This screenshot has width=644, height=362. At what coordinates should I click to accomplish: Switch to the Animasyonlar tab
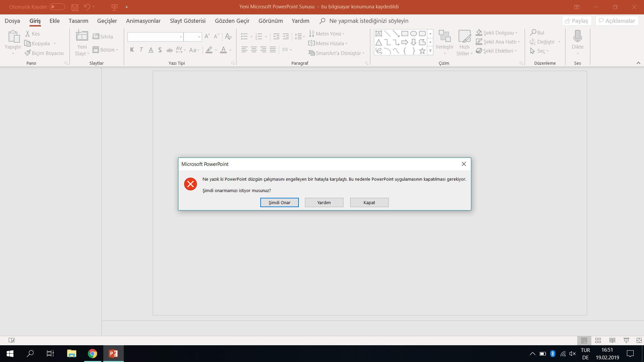143,21
